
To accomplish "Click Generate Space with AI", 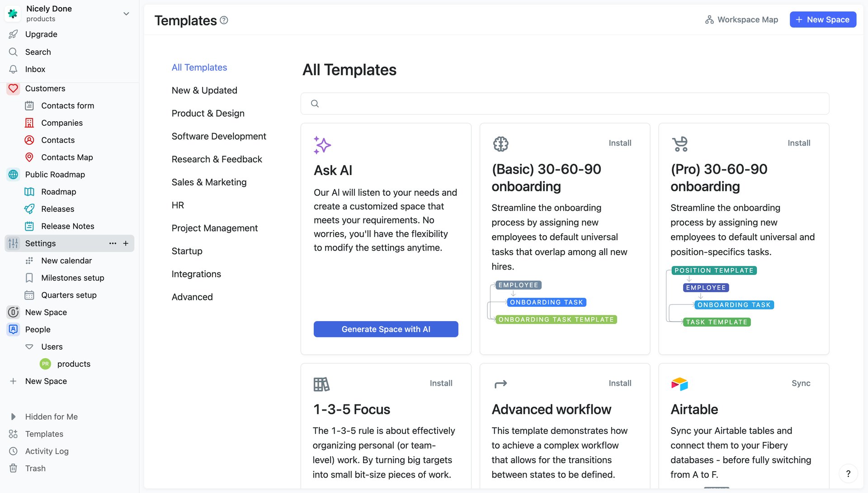I will coord(386,329).
